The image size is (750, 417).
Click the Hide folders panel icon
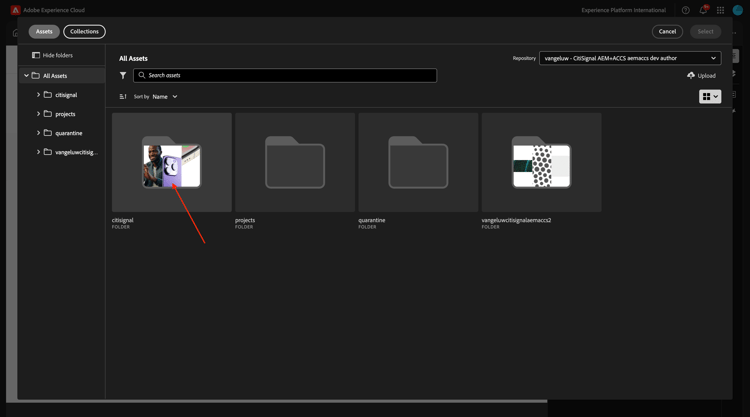(36, 55)
